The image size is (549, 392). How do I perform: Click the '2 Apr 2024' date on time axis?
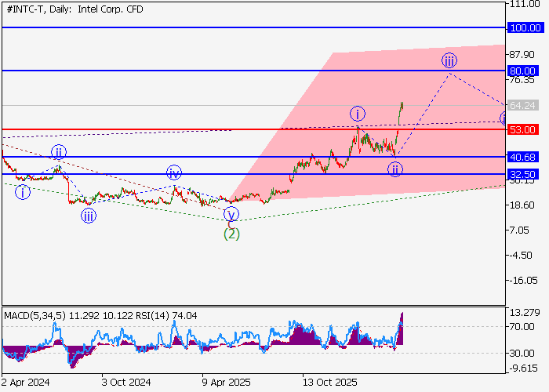pyautogui.click(x=26, y=383)
